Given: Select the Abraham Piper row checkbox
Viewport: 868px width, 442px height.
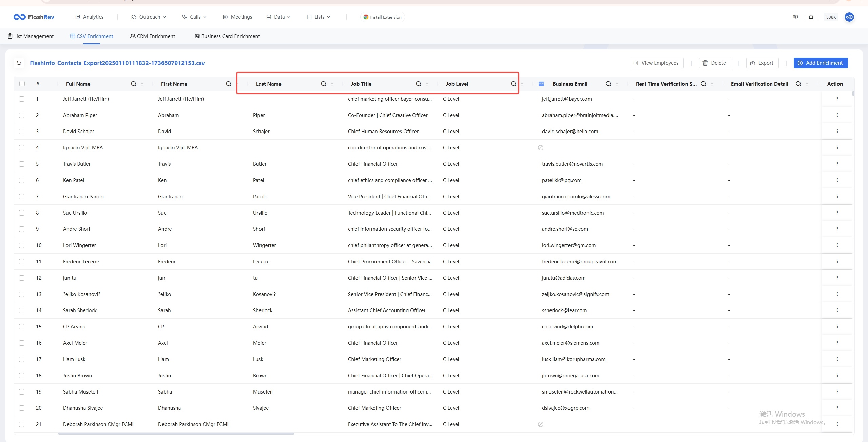Looking at the screenshot, I should pyautogui.click(x=22, y=115).
